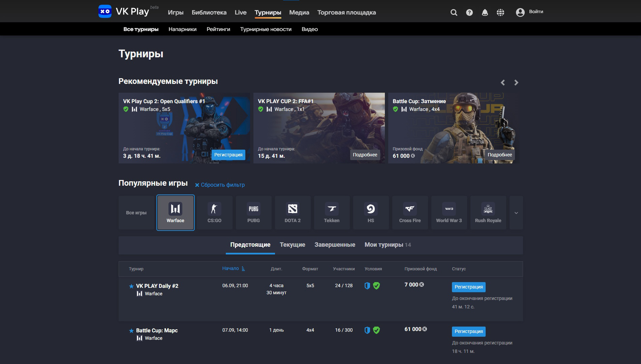Reset the filter via Сбросить фильтр
641x364 pixels.
click(223, 185)
